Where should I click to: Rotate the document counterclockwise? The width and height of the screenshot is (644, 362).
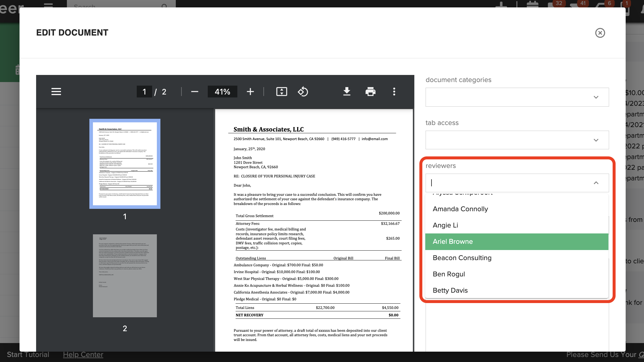(x=303, y=92)
